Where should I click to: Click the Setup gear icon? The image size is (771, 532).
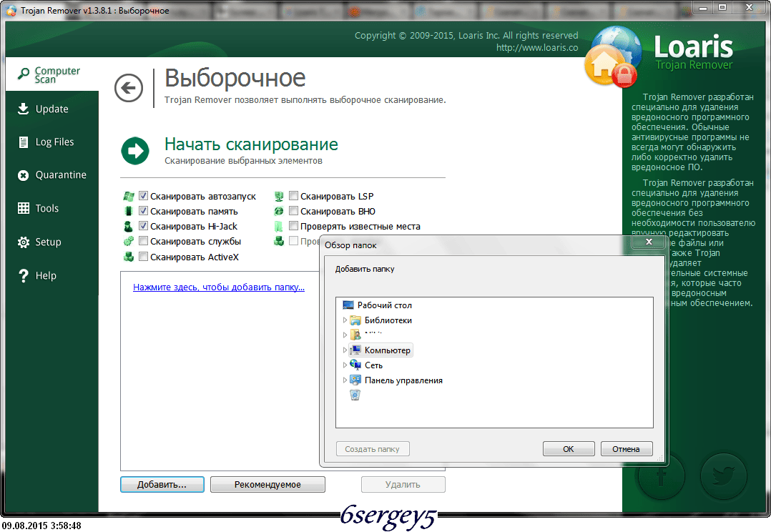[23, 242]
